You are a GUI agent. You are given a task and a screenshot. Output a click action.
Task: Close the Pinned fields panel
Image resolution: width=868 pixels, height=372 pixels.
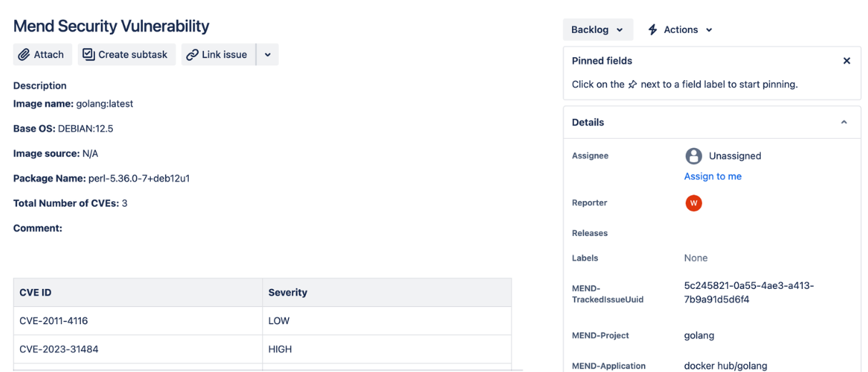[847, 61]
